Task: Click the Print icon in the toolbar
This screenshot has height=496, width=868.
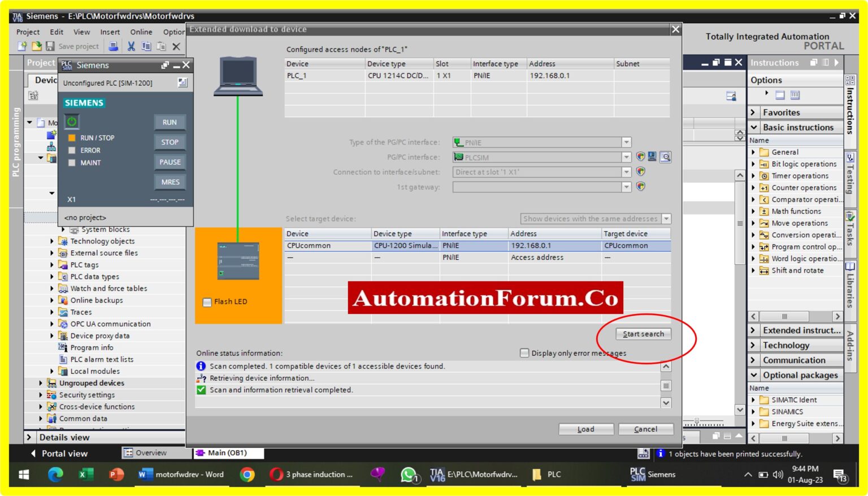Action: click(x=113, y=46)
